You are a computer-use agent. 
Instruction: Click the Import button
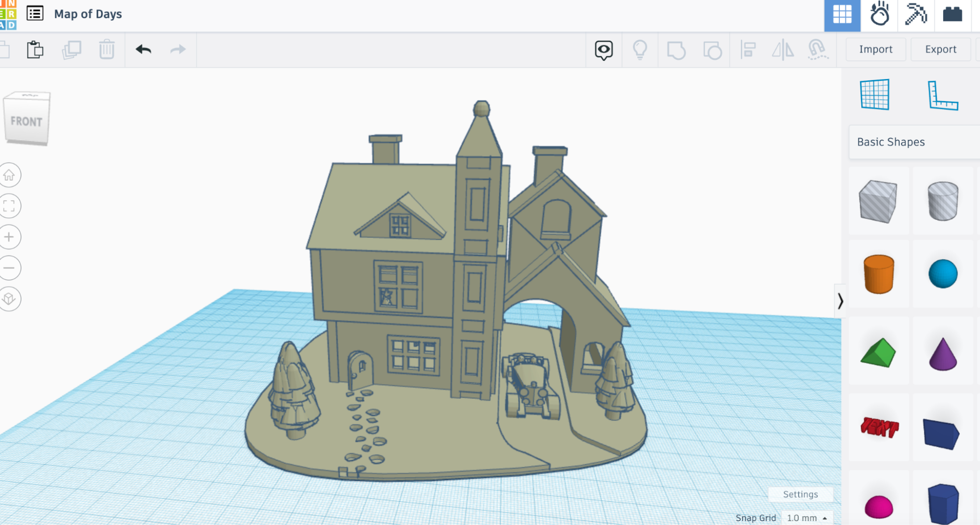876,49
